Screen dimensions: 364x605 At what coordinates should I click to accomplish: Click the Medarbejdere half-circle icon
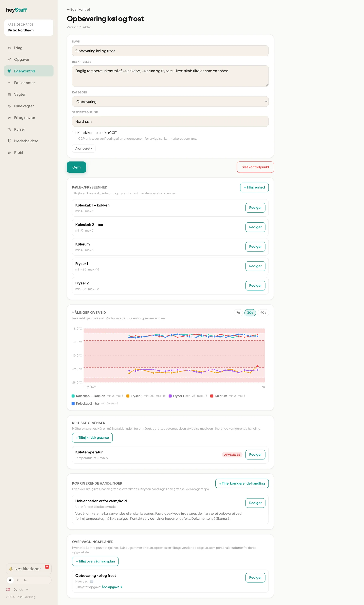(x=9, y=141)
